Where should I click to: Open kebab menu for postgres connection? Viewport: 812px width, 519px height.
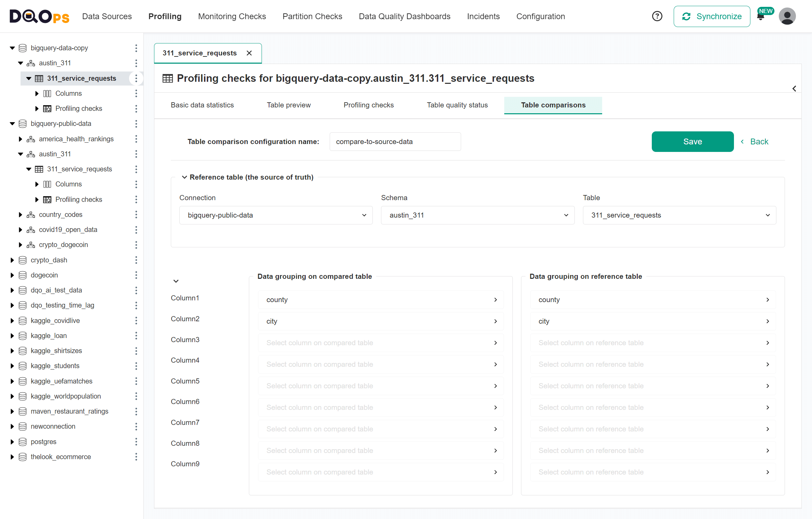[136, 442]
